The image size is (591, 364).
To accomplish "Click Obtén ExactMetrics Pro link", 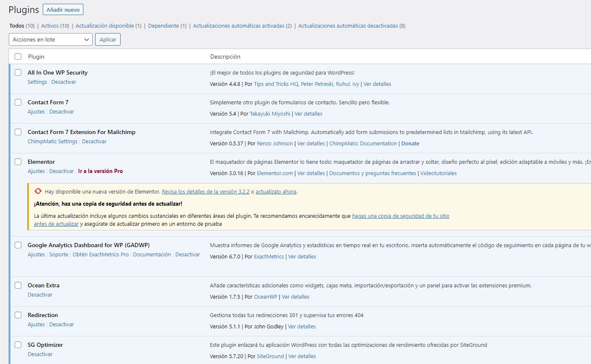I will click(x=101, y=255).
